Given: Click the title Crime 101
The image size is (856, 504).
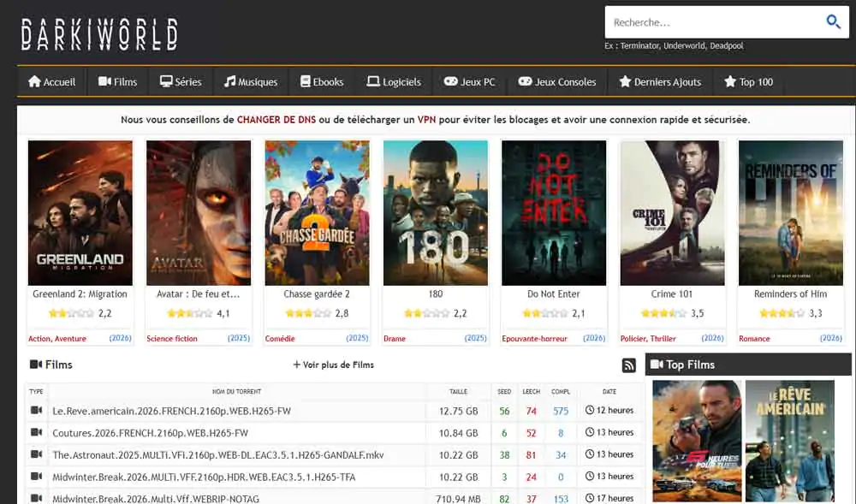Looking at the screenshot, I should [x=672, y=294].
